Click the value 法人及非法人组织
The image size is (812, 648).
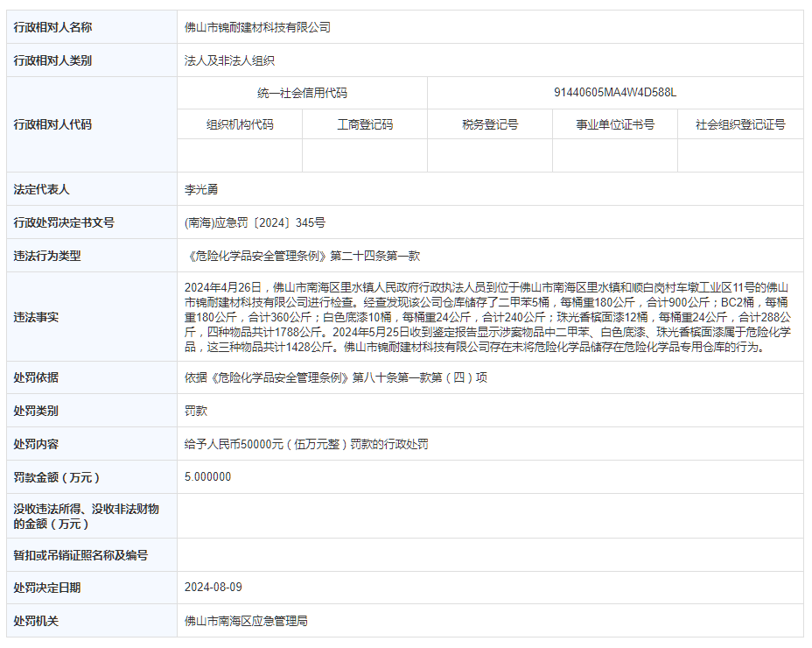[229, 60]
